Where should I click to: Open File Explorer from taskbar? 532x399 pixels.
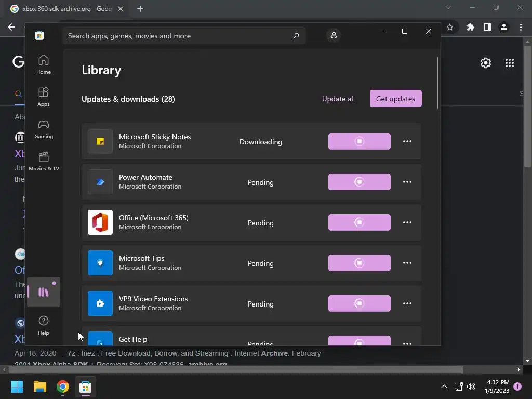click(39, 387)
